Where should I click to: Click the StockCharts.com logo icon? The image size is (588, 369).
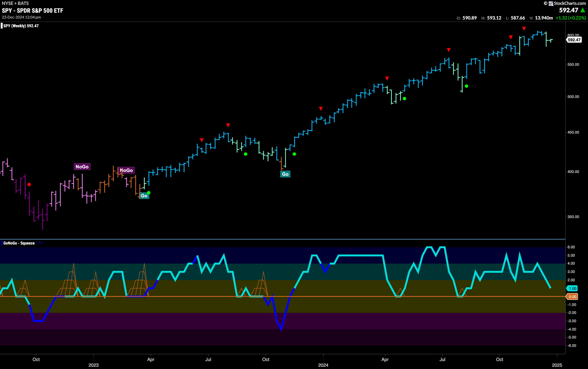pyautogui.click(x=551, y=3)
